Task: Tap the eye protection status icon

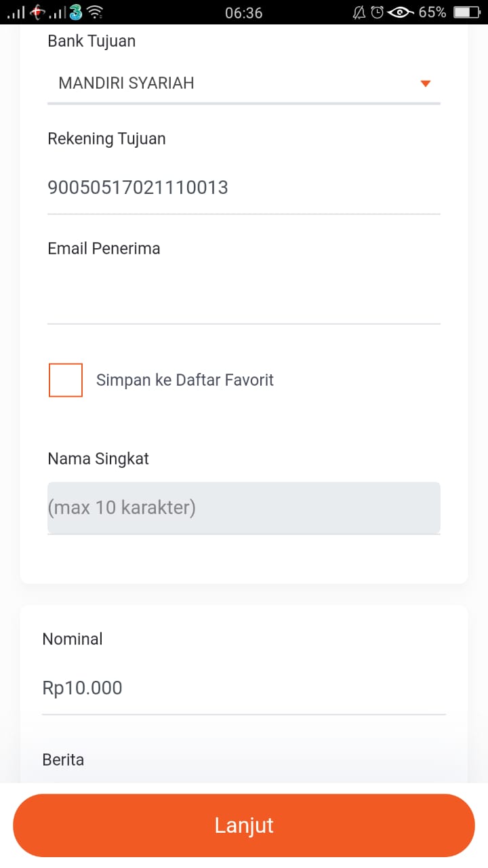Action: click(x=401, y=12)
